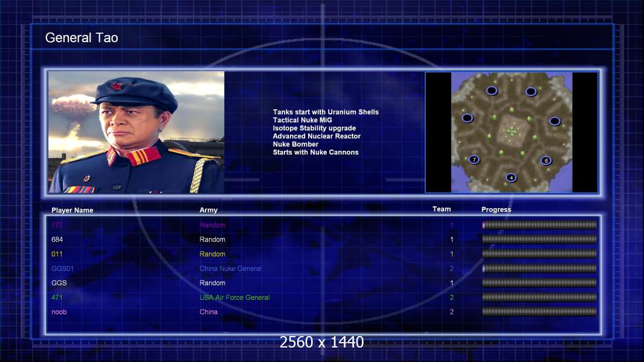Click the team number for player noob
This screenshot has height=362, width=644.
coord(452,312)
